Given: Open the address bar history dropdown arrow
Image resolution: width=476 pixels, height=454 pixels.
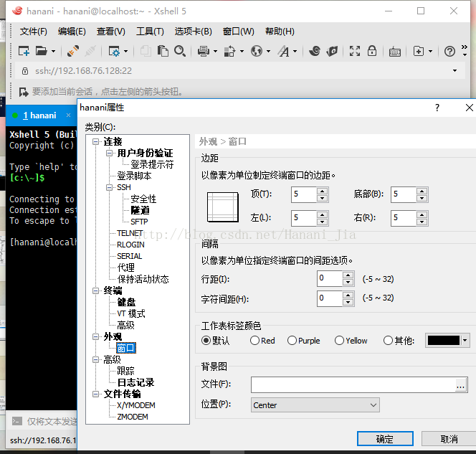Looking at the screenshot, I should [x=454, y=71].
